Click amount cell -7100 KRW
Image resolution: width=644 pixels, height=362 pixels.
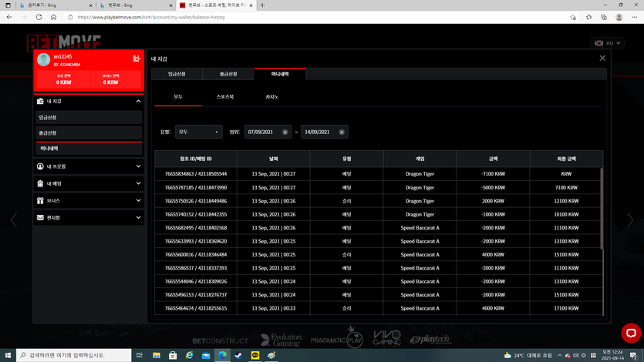[494, 174]
